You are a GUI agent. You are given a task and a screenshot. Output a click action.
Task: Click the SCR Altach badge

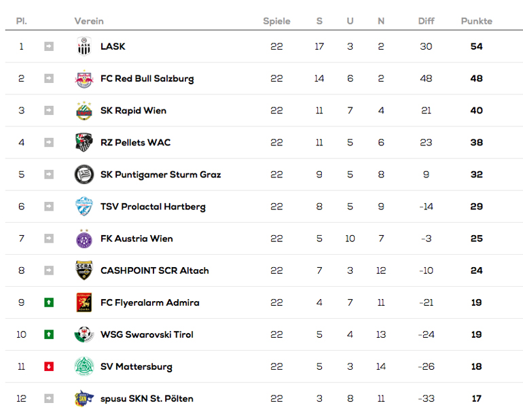tap(84, 270)
